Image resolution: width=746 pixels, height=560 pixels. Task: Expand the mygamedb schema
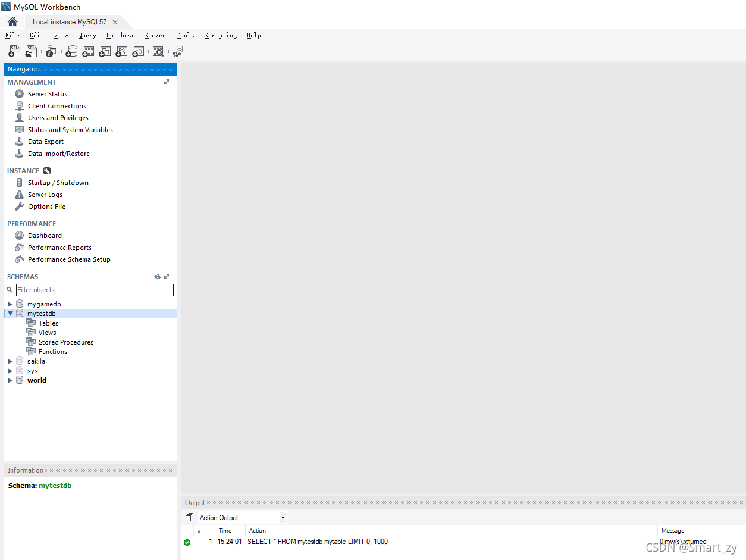click(10, 304)
